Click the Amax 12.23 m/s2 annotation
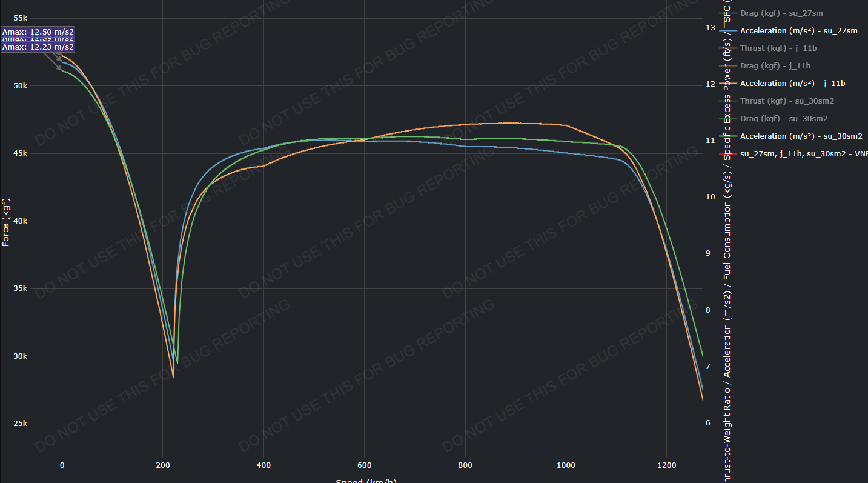 38,47
